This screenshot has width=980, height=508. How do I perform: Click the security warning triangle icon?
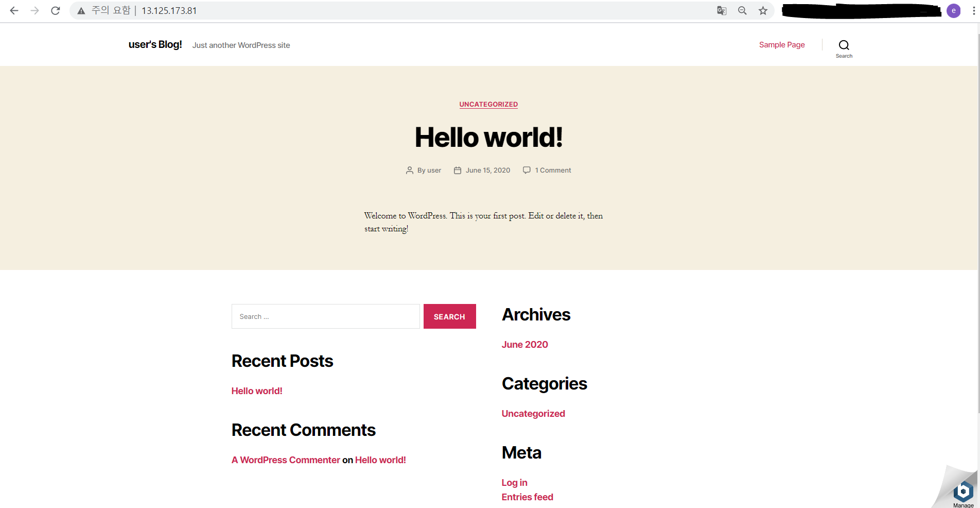pyautogui.click(x=81, y=11)
